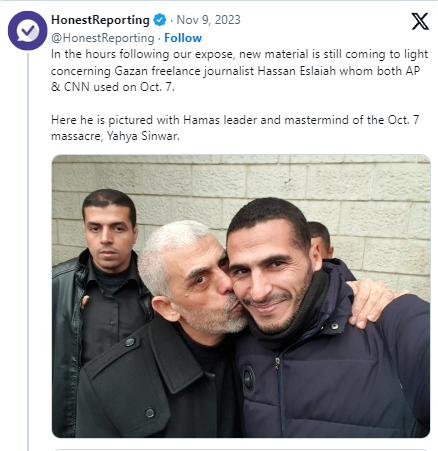The height and width of the screenshot is (451, 438).
Task: Open the @HonestReporting handle link
Action: coord(103,38)
